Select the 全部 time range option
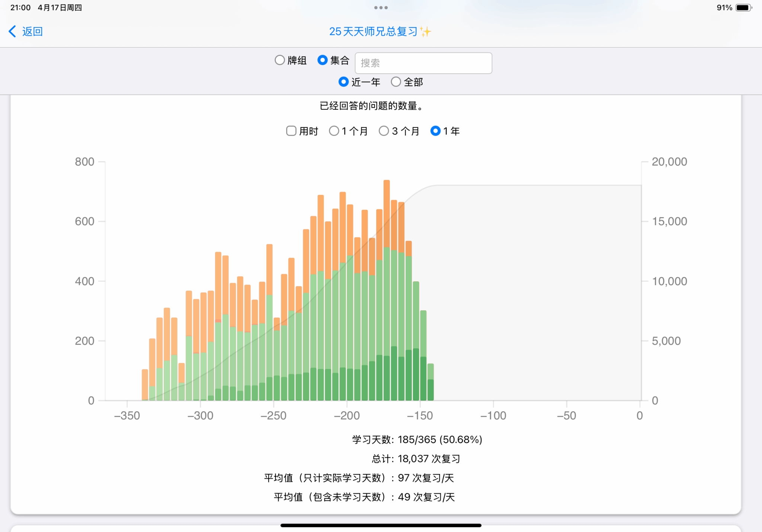Viewport: 762px width, 532px height. click(396, 82)
